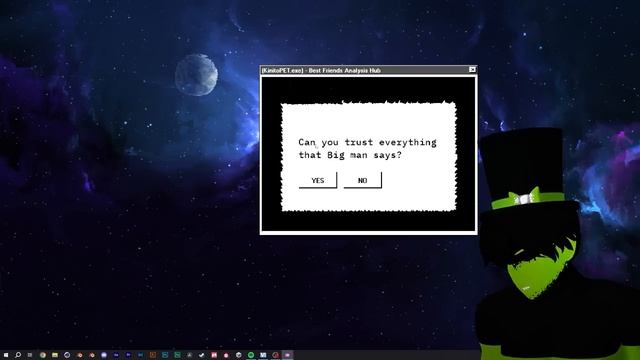Image resolution: width=640 pixels, height=360 pixels.
Task: Open Task View from the taskbar
Action: pyautogui.click(x=30, y=355)
